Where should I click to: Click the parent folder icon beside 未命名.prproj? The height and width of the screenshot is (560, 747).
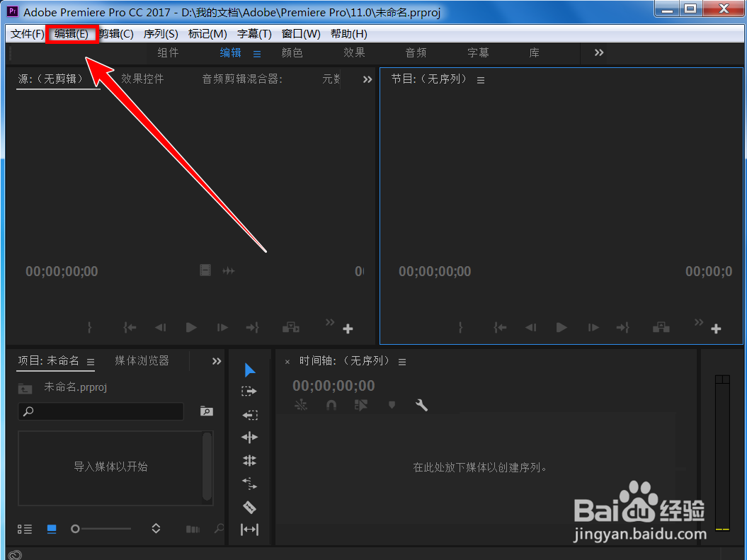tap(25, 388)
